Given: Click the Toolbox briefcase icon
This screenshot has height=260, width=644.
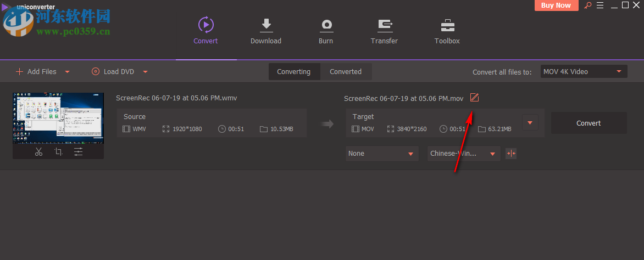Looking at the screenshot, I should [x=448, y=25].
